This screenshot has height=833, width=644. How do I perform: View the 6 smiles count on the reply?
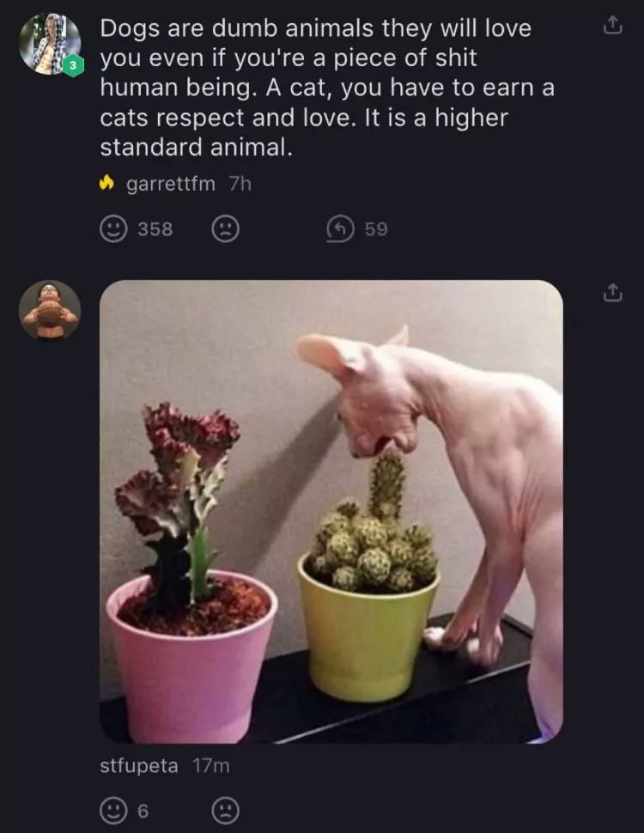[x=143, y=812]
